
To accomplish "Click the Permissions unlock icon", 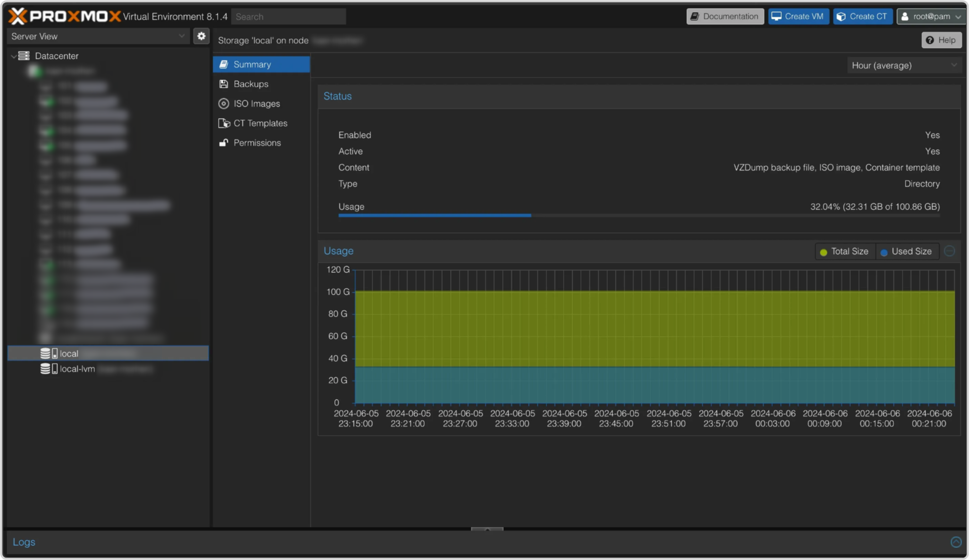I will pos(223,143).
